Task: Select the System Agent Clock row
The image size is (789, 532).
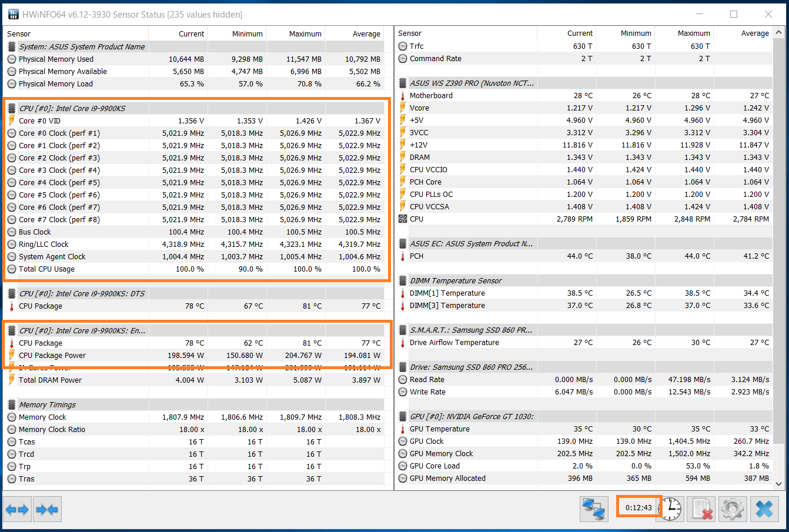Action: [x=194, y=256]
